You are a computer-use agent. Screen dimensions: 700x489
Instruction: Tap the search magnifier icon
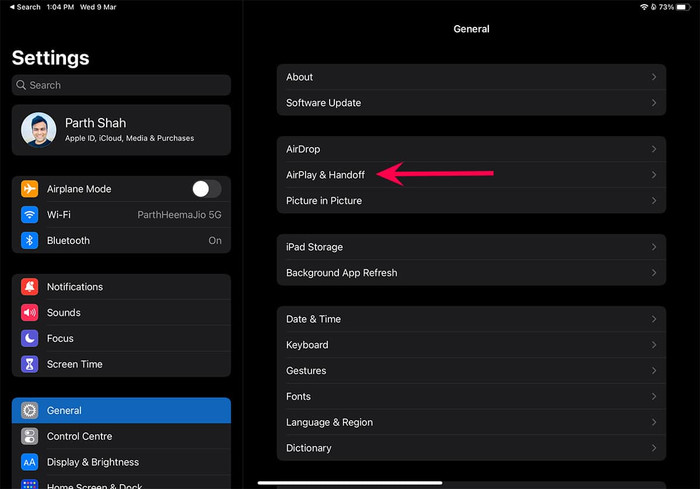(21, 85)
